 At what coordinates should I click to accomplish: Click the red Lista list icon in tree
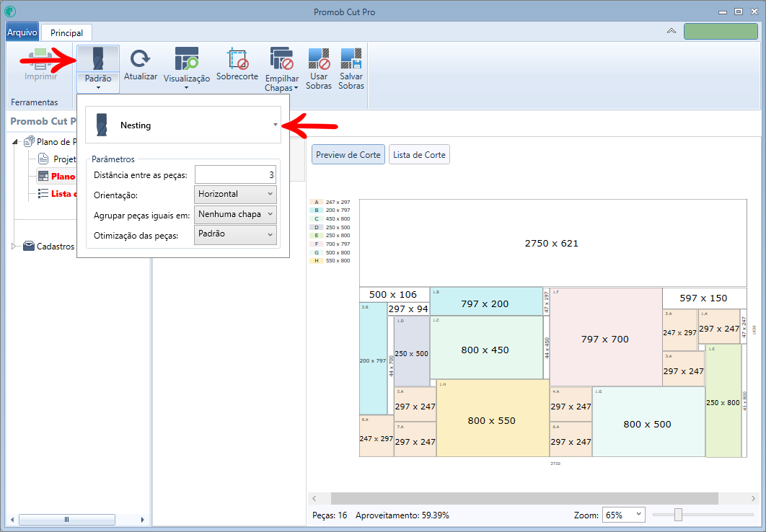tap(43, 193)
